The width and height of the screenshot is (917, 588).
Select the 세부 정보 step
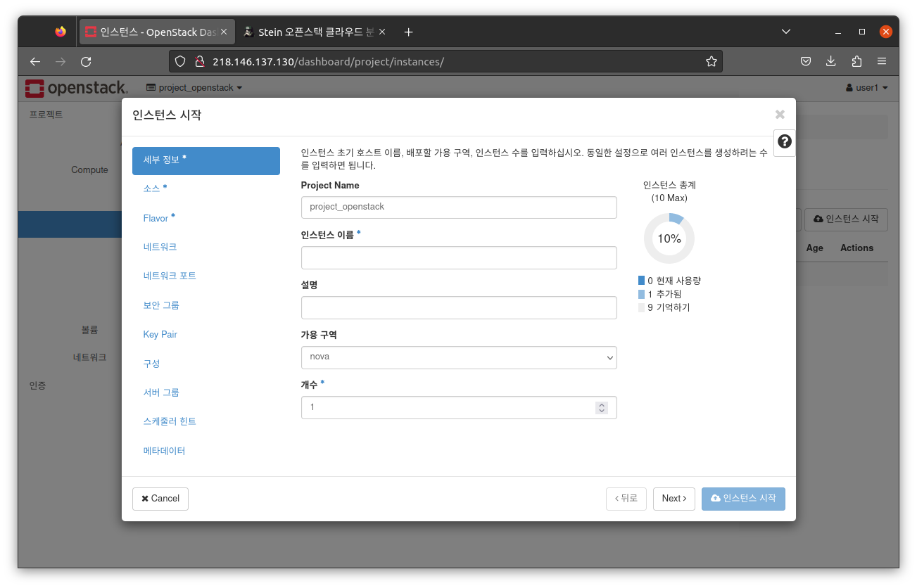pos(206,160)
